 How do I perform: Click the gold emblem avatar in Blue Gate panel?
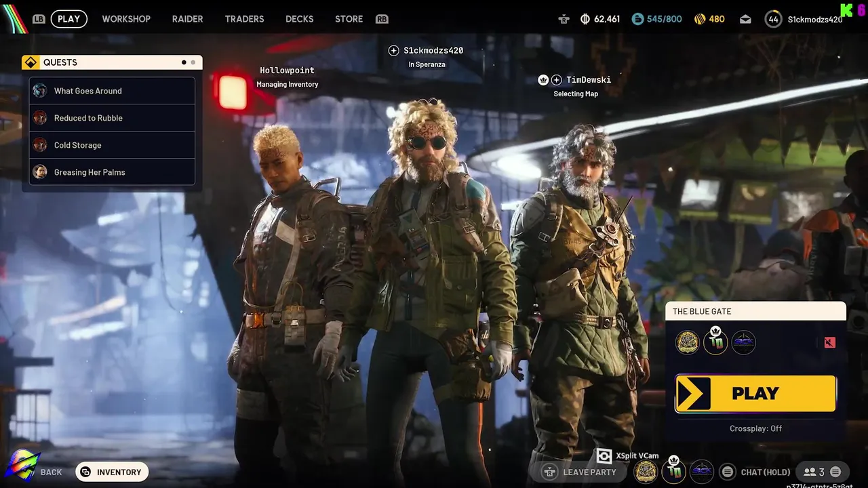(x=688, y=342)
